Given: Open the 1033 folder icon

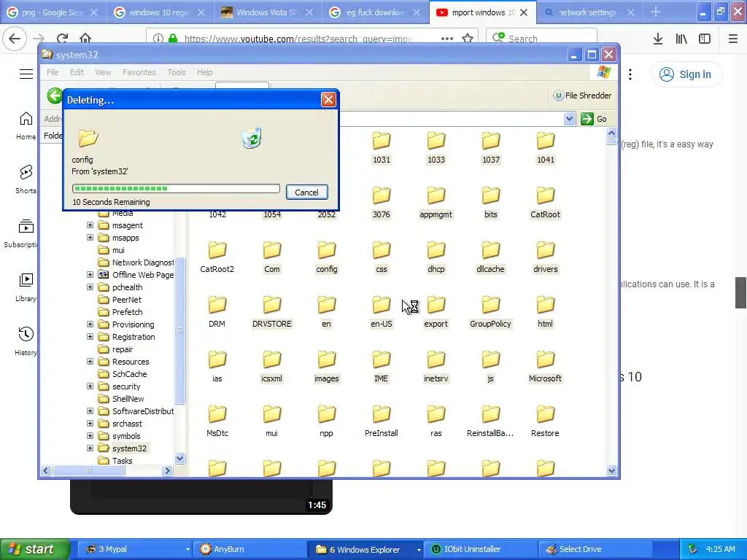Looking at the screenshot, I should pyautogui.click(x=436, y=141).
